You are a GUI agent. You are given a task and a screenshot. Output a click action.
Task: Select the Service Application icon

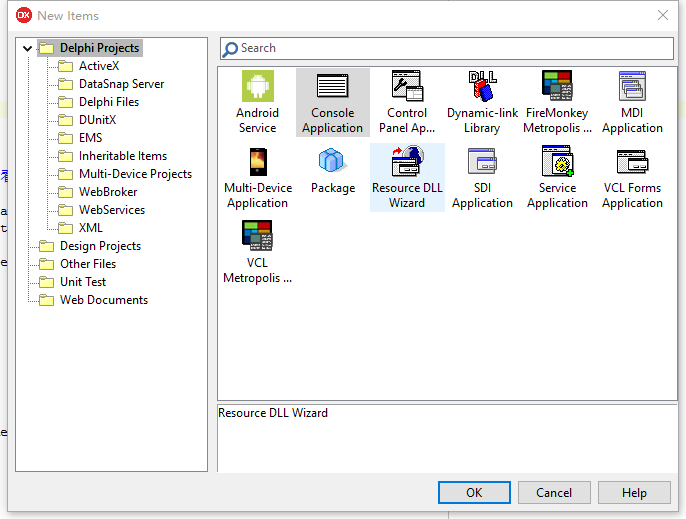coord(557,161)
